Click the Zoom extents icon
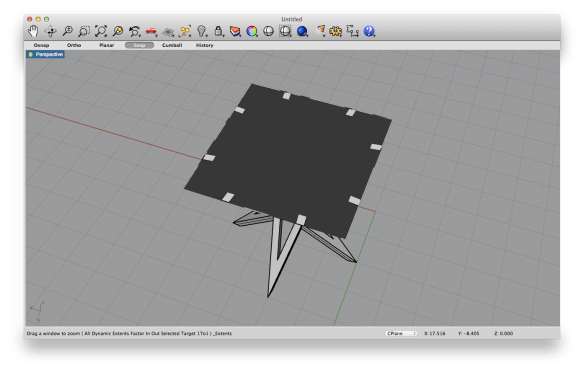 pyautogui.click(x=101, y=31)
